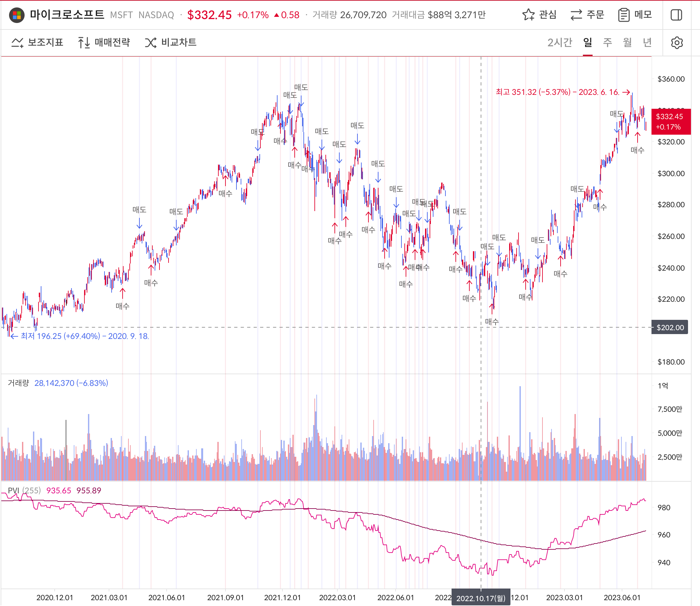700x606 pixels.
Task: Switch to the 2시간 interval tab
Action: point(560,43)
